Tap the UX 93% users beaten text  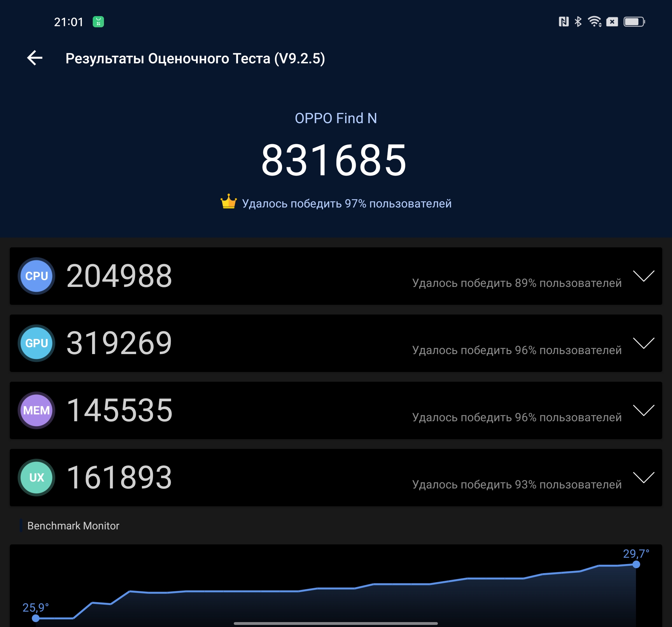click(517, 484)
